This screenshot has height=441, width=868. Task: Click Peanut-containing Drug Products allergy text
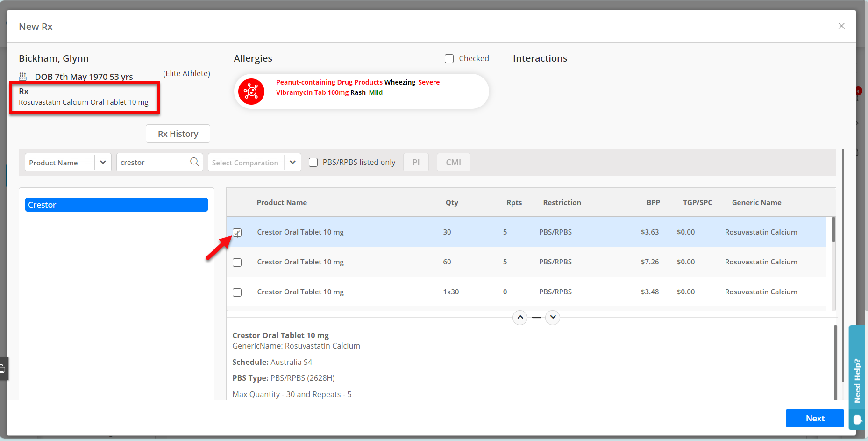pos(329,82)
